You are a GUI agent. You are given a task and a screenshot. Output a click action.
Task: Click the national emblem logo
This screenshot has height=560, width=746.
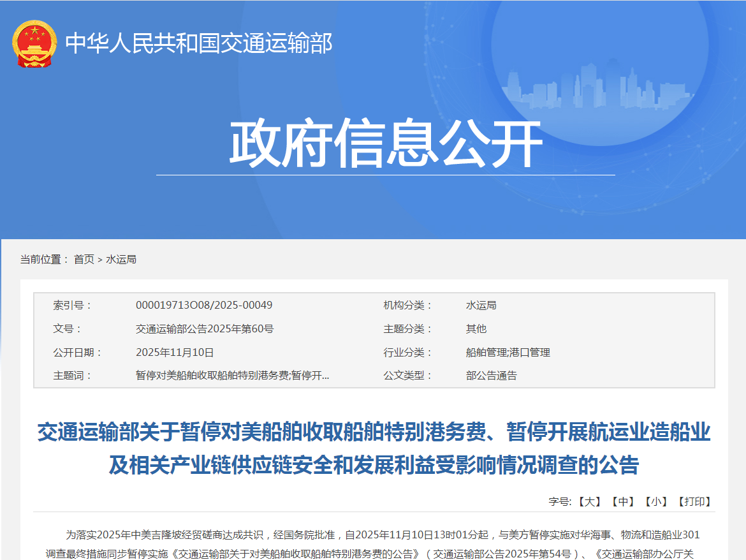click(34, 43)
